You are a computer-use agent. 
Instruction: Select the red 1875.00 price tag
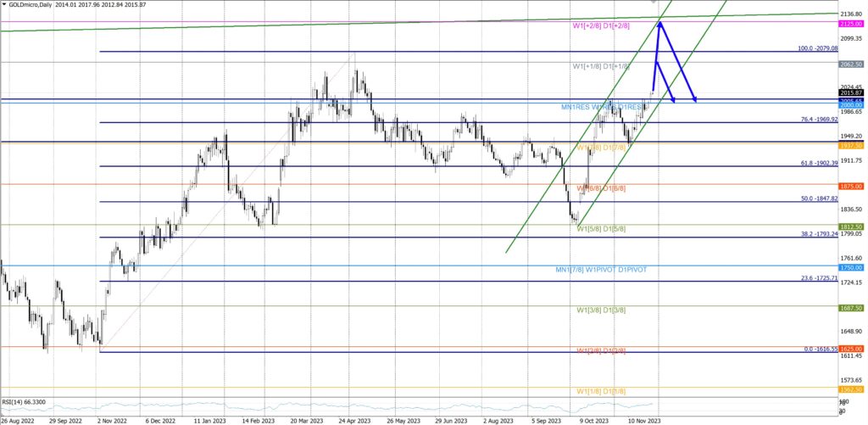coord(850,186)
